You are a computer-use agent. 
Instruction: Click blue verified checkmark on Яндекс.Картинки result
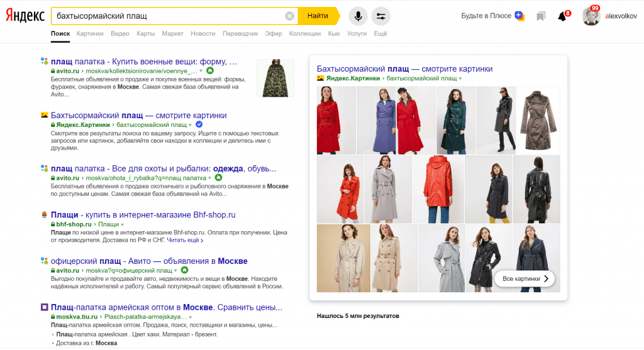coord(199,124)
